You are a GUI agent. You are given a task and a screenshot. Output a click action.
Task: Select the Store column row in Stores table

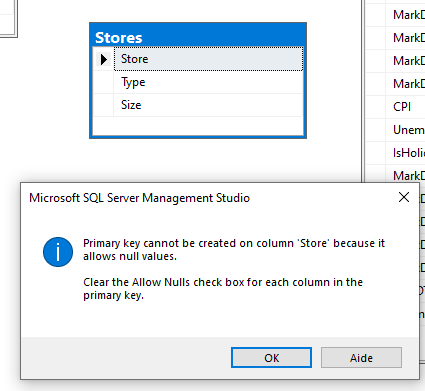209,59
